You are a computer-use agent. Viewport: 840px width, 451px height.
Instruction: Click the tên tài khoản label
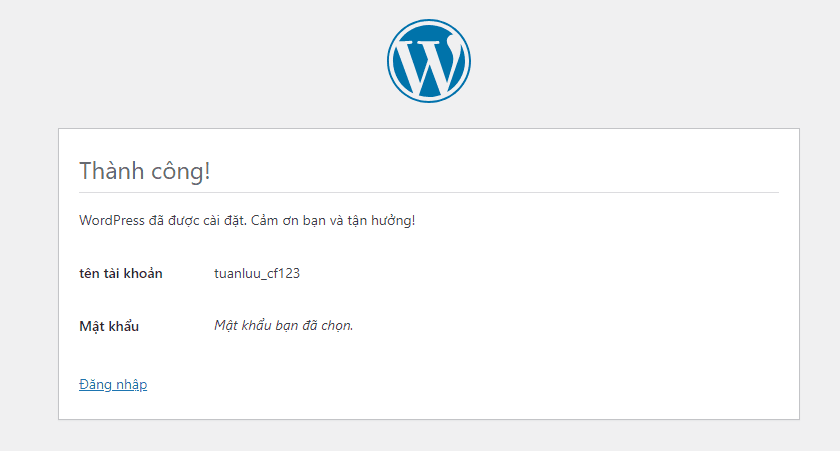[x=121, y=274]
